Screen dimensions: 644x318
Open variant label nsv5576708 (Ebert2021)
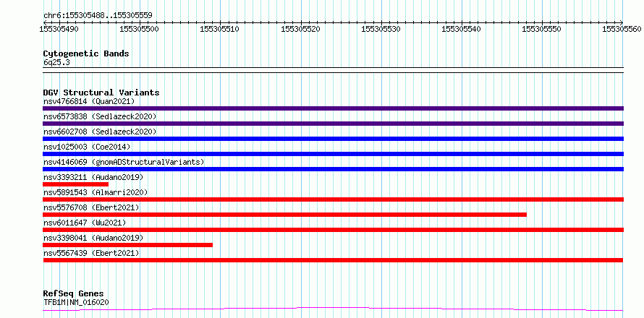point(91,207)
